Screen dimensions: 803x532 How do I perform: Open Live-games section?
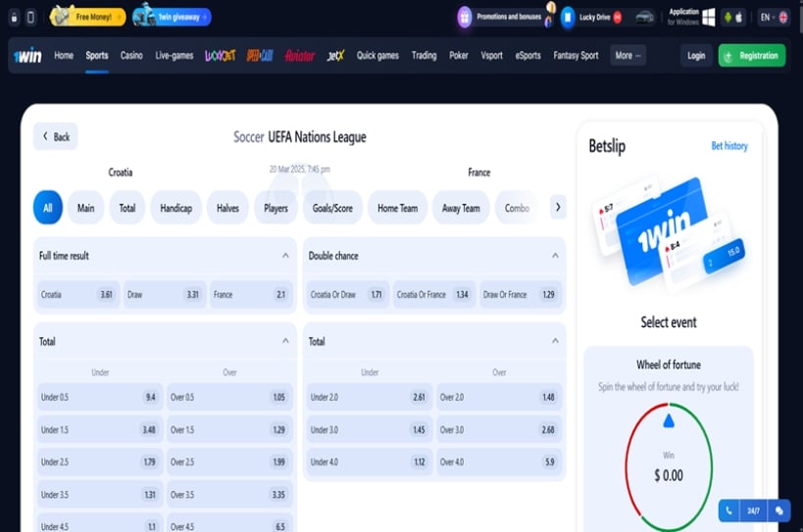tap(175, 55)
